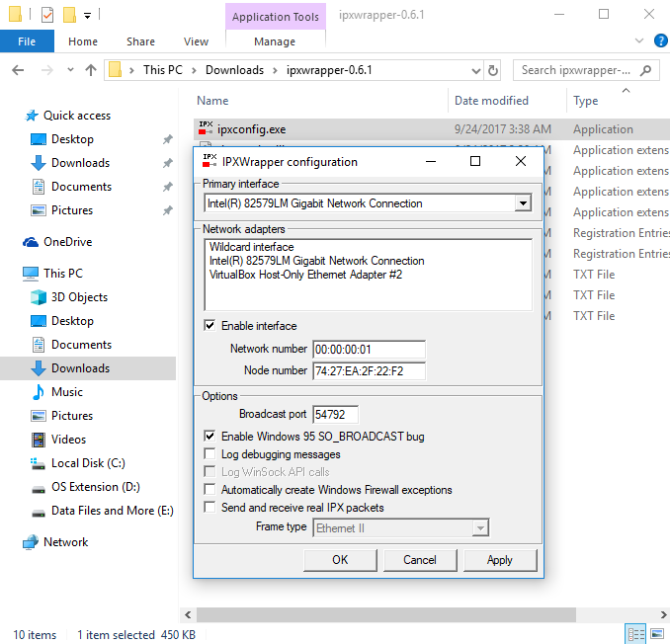
Task: Click the Apply button
Action: coord(500,560)
